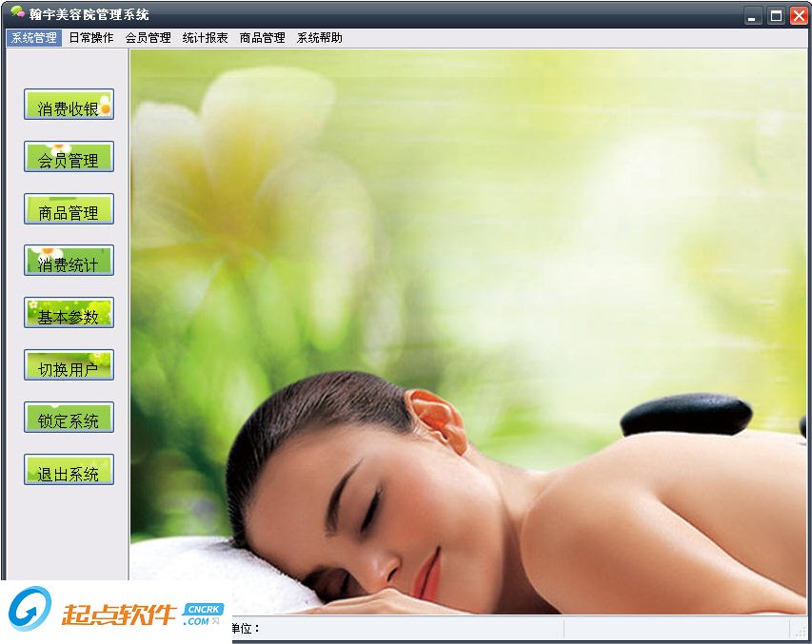812x644 pixels.
Task: Open the 会员管理 menu in the menu bar
Action: (149, 38)
